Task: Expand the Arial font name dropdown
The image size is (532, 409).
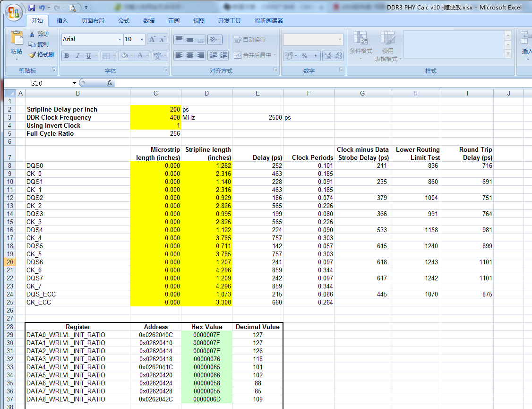Action: 119,39
